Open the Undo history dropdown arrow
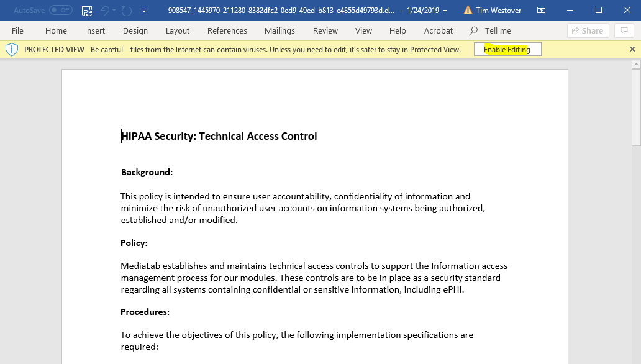The image size is (641, 364). point(115,11)
